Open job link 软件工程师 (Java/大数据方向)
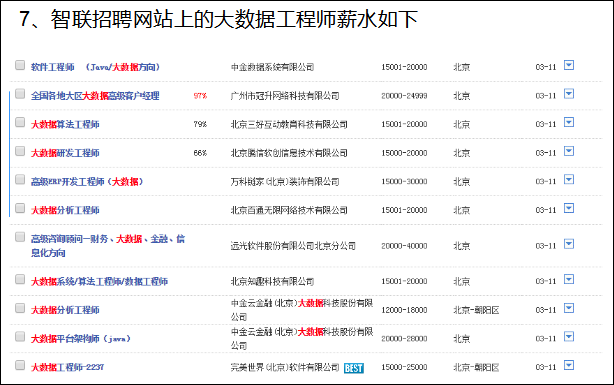This screenshot has height=385, width=614. pos(96,67)
